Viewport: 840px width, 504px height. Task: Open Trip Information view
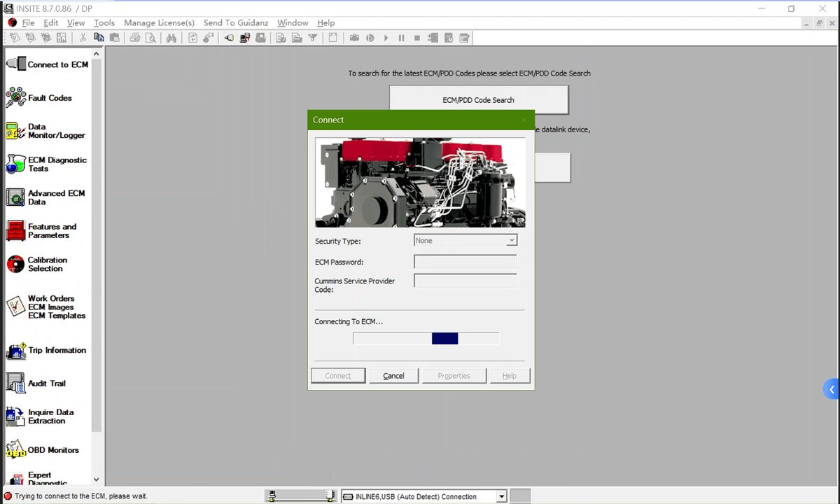tap(16, 350)
